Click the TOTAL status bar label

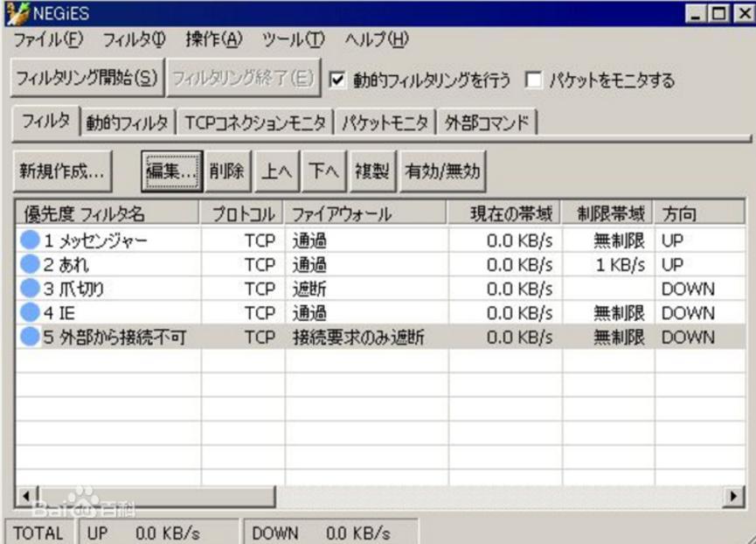click(x=38, y=533)
